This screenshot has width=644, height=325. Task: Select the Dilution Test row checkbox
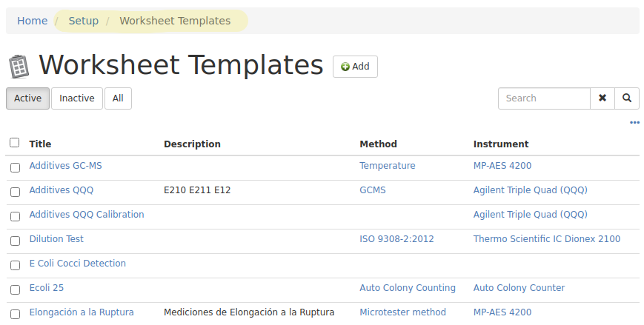pos(15,241)
